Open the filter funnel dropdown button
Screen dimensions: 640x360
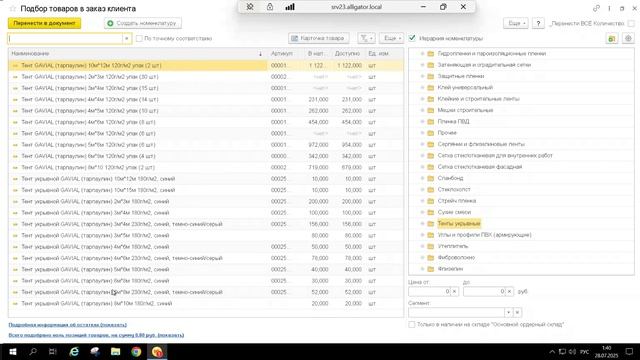[366, 38]
